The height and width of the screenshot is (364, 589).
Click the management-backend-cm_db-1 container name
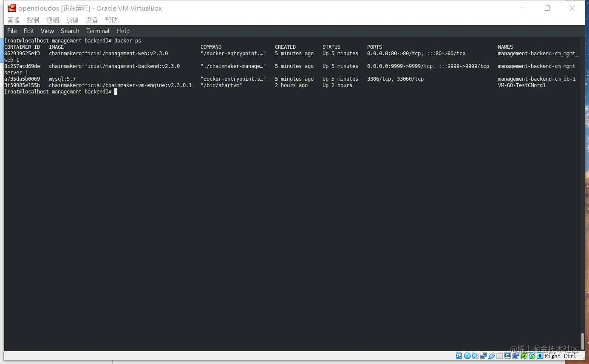(537, 79)
